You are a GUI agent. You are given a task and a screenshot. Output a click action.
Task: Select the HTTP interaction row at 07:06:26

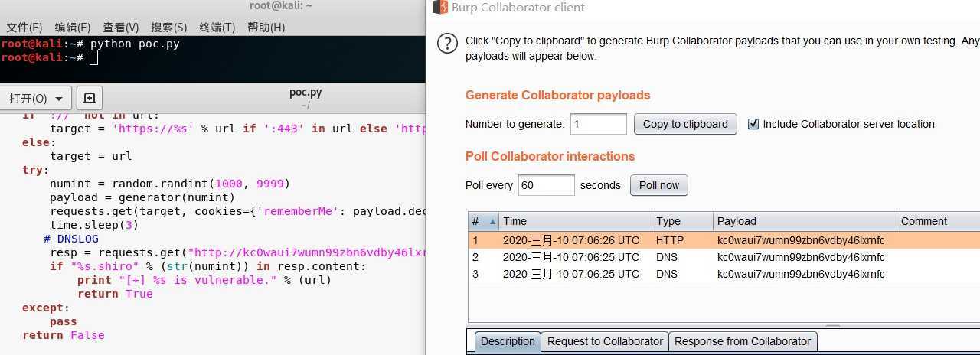pos(724,240)
